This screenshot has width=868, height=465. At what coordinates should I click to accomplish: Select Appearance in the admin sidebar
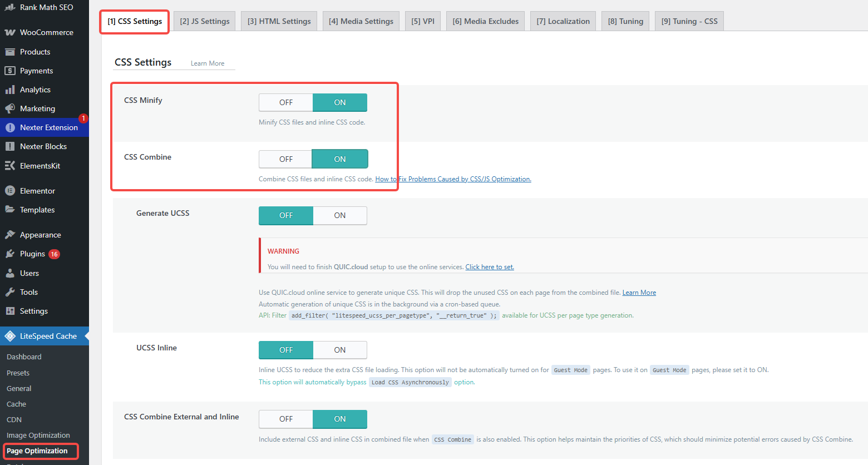[40, 235]
